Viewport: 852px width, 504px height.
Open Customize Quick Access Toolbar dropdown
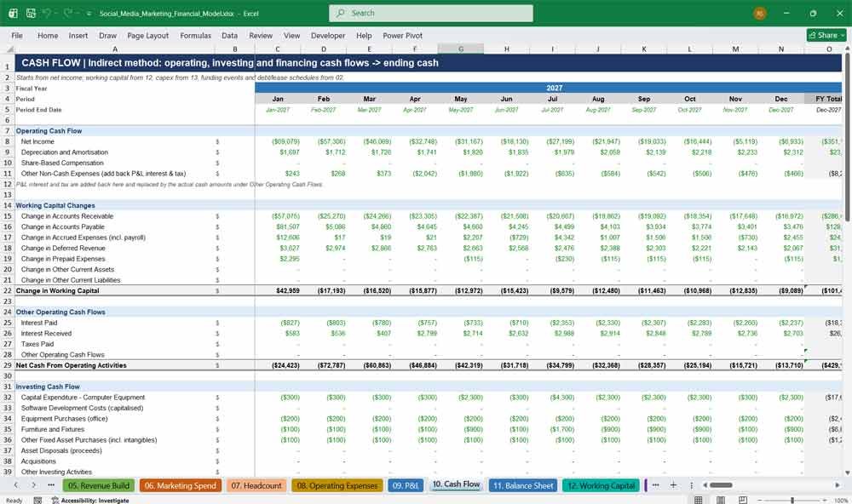click(x=89, y=14)
